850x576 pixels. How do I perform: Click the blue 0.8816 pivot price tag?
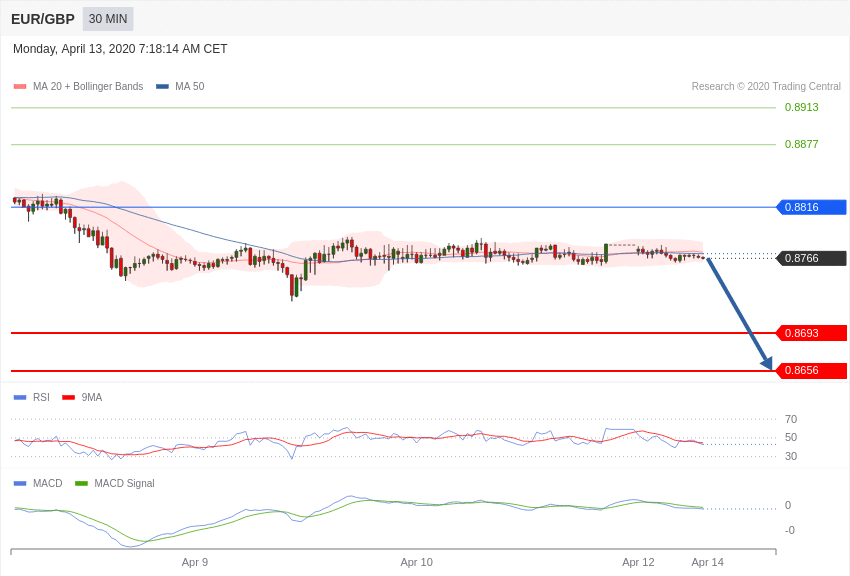click(x=812, y=207)
